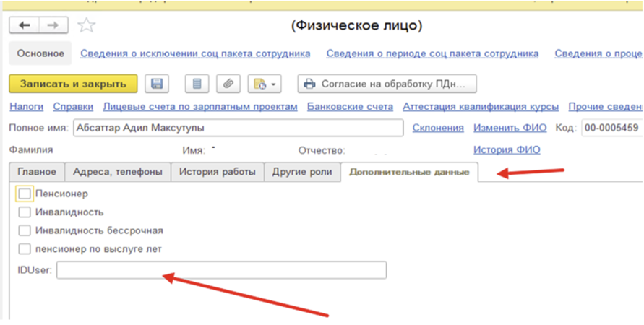Add form to favorites with star
644x325 pixels.
click(x=86, y=26)
